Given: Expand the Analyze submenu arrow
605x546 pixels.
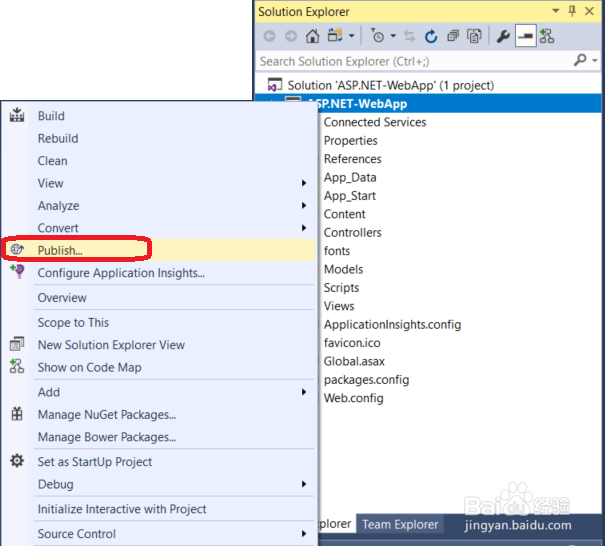Looking at the screenshot, I should (304, 205).
